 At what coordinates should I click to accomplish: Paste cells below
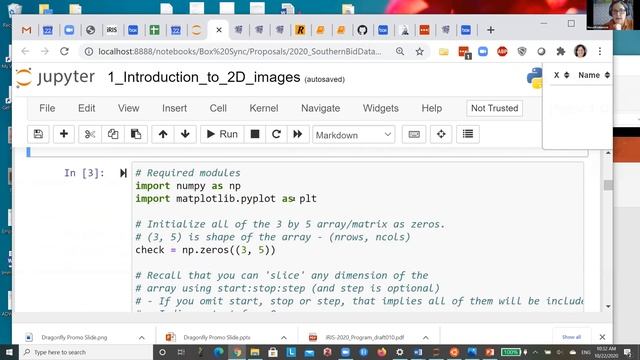point(136,134)
